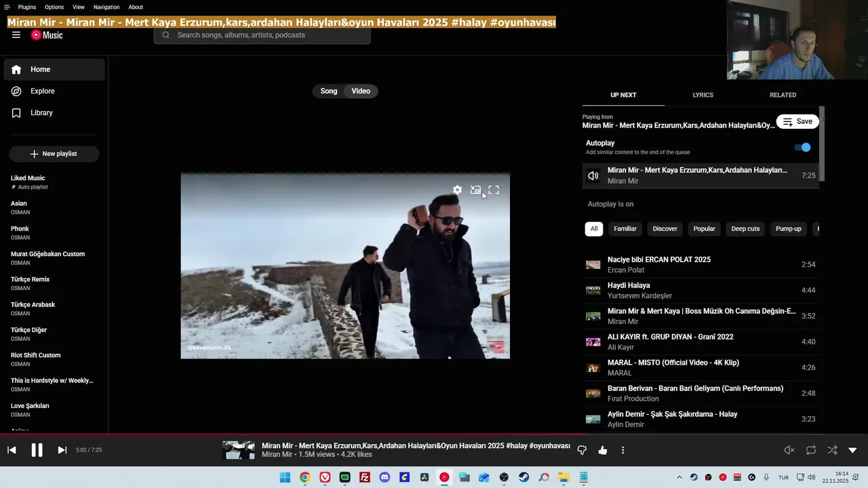Click the now-playing queue item speaker icon
The width and height of the screenshot is (868, 488).
tap(593, 176)
